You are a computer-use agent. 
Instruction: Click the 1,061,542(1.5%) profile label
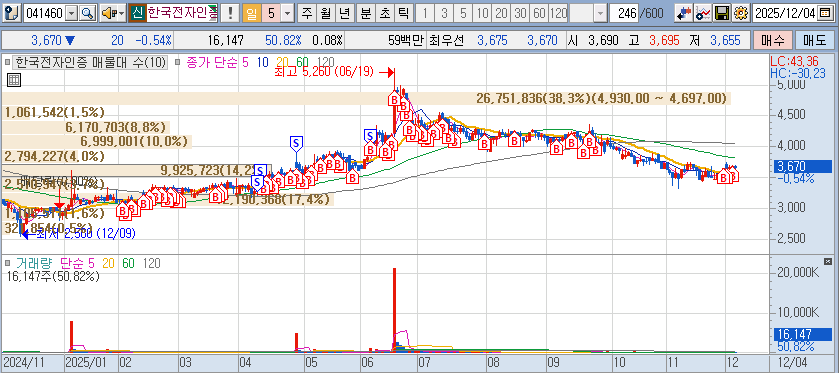pyautogui.click(x=55, y=112)
